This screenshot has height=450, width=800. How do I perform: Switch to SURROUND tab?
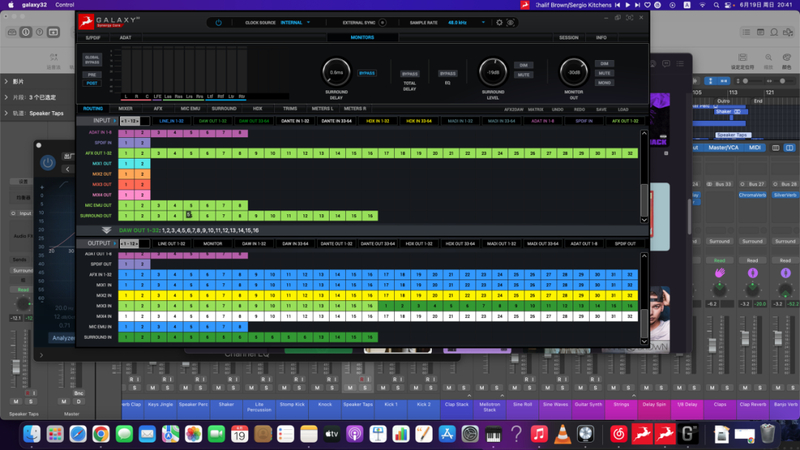224,109
